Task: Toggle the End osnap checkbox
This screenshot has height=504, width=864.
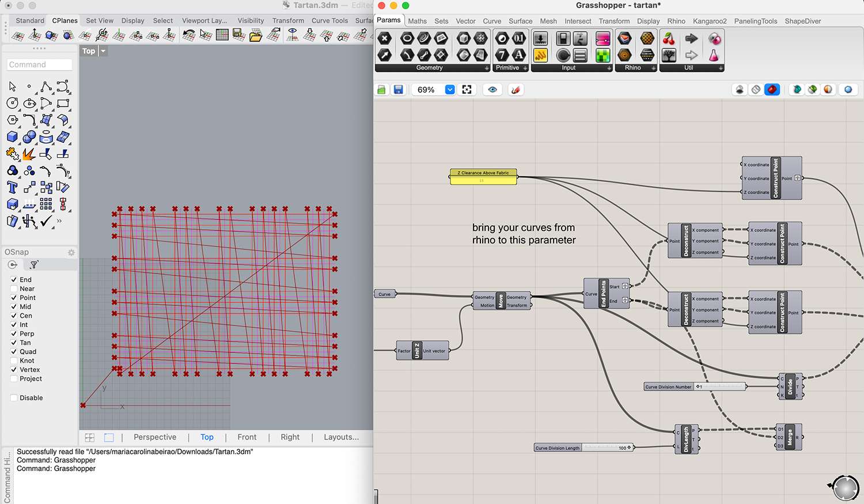Action: tap(14, 280)
